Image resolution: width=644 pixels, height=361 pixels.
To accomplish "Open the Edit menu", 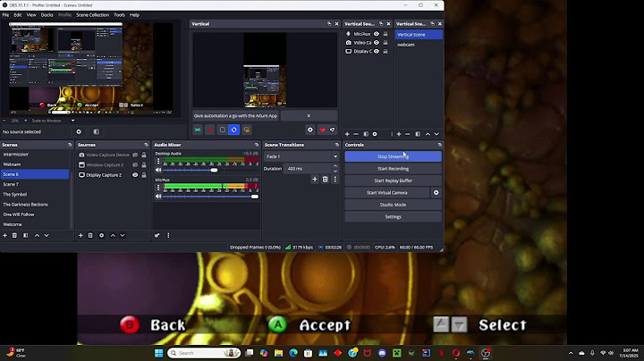I will click(18, 15).
